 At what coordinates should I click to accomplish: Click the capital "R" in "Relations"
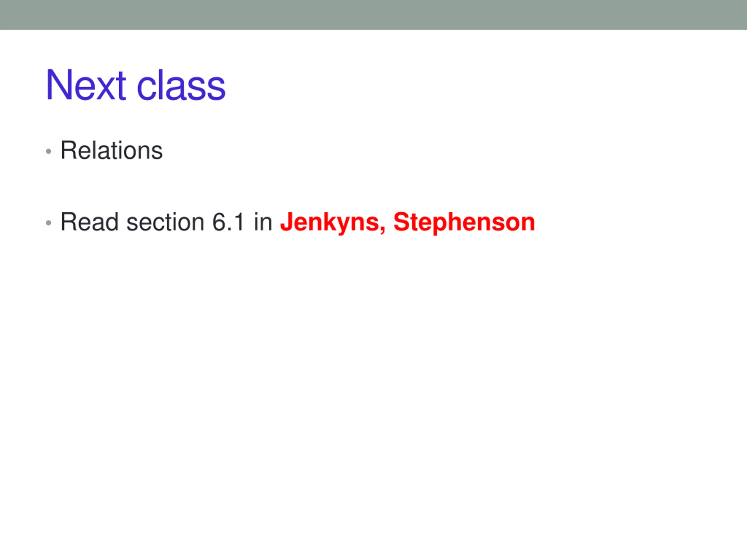point(67,150)
